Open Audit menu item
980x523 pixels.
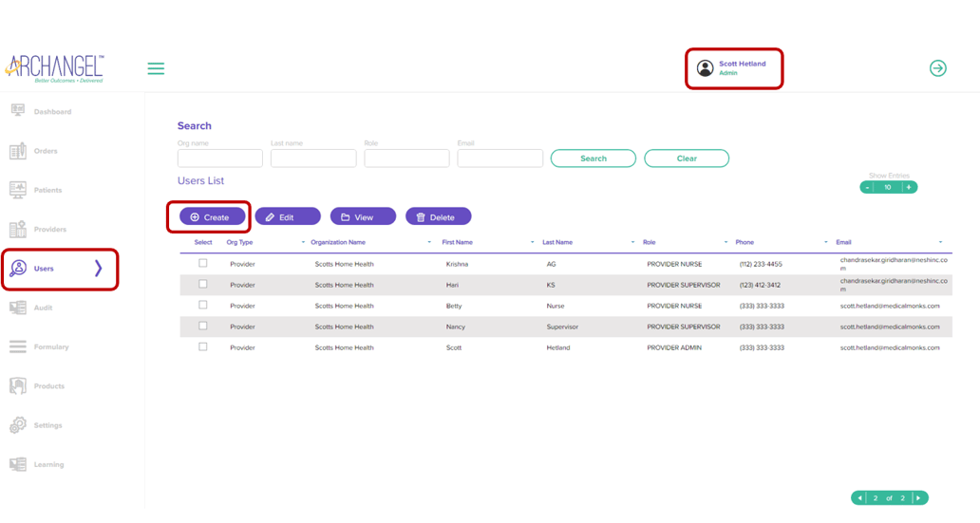coord(43,308)
